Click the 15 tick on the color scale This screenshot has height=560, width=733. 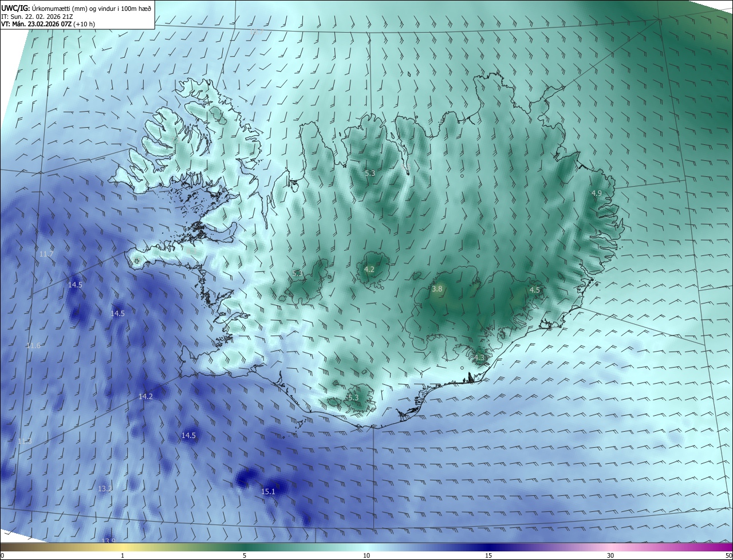point(488,555)
